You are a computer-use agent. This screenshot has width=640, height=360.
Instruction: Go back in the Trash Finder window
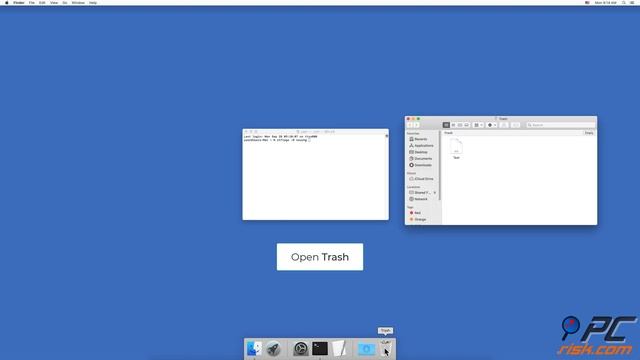coord(410,125)
